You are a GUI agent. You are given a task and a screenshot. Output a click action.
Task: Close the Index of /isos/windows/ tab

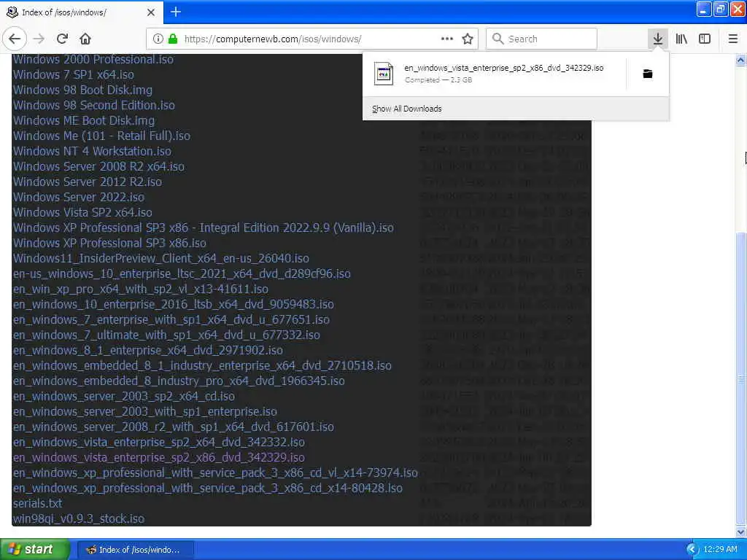(150, 12)
